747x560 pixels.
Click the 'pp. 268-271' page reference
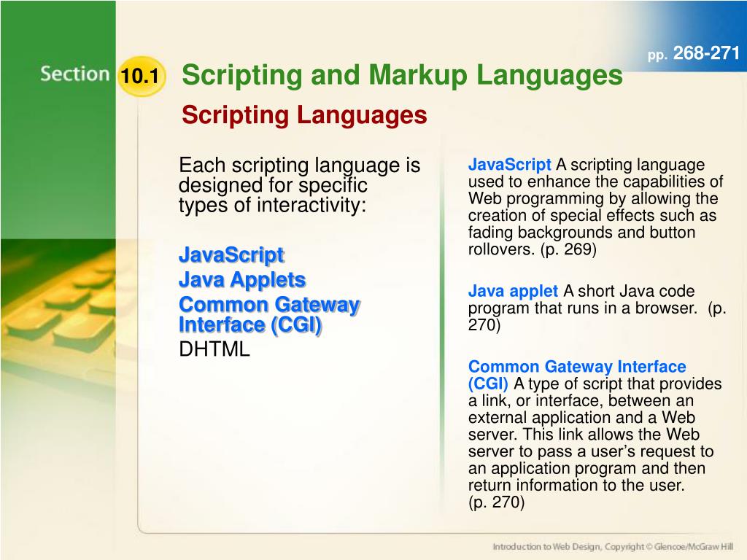coord(694,53)
